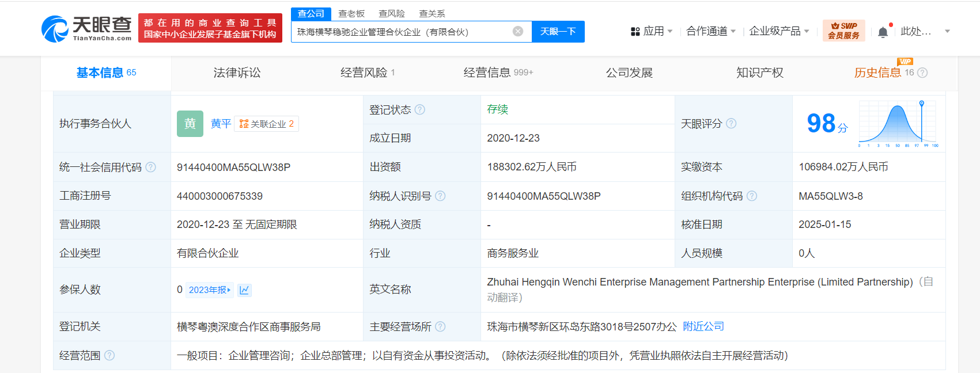Switch to the 知识产权 tab

coord(759,73)
